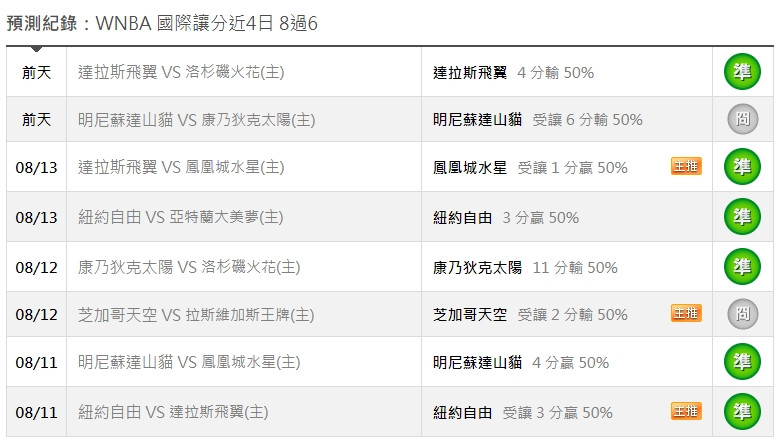
Task: Click orange 主推 badge on 紐約自由 受讓 3 分 prediction
Action: (686, 411)
